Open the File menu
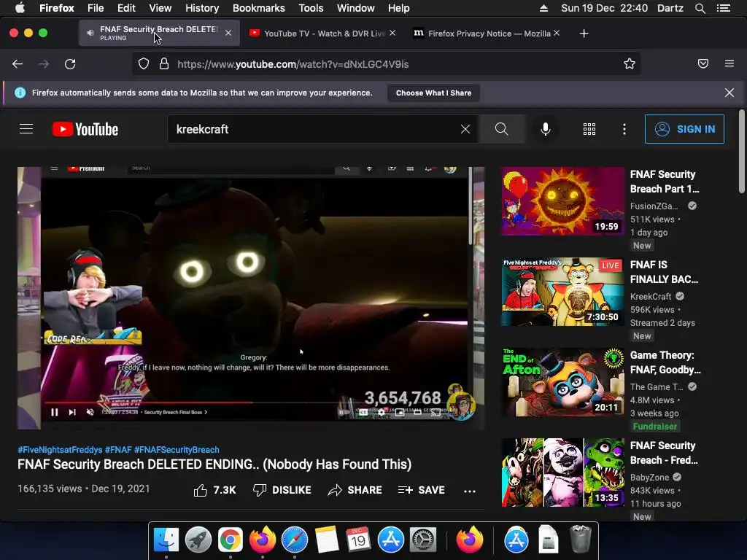 96,8
